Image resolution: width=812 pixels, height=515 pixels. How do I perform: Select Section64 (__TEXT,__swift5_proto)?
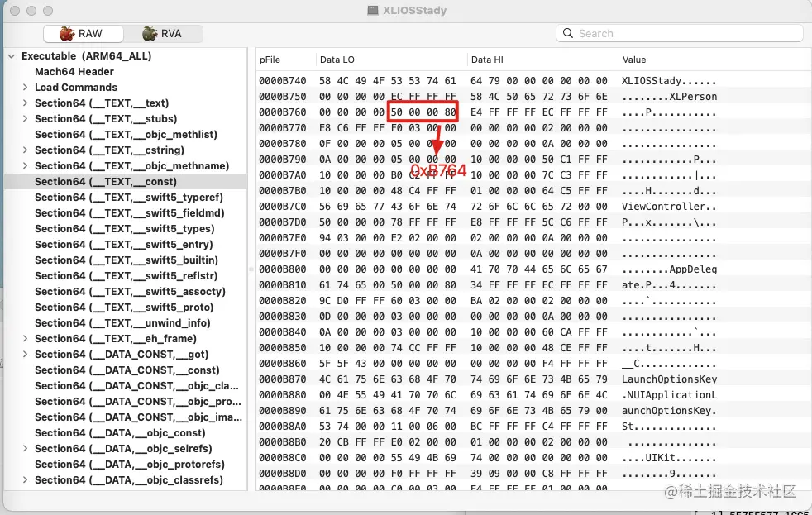[x=124, y=307]
